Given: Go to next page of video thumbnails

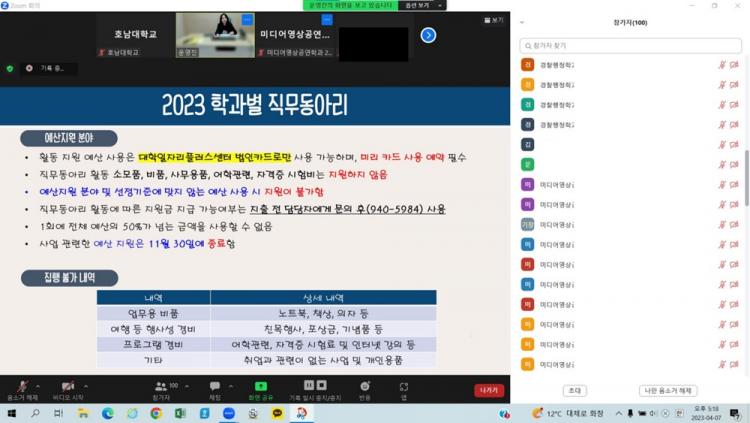Looking at the screenshot, I should (x=428, y=35).
